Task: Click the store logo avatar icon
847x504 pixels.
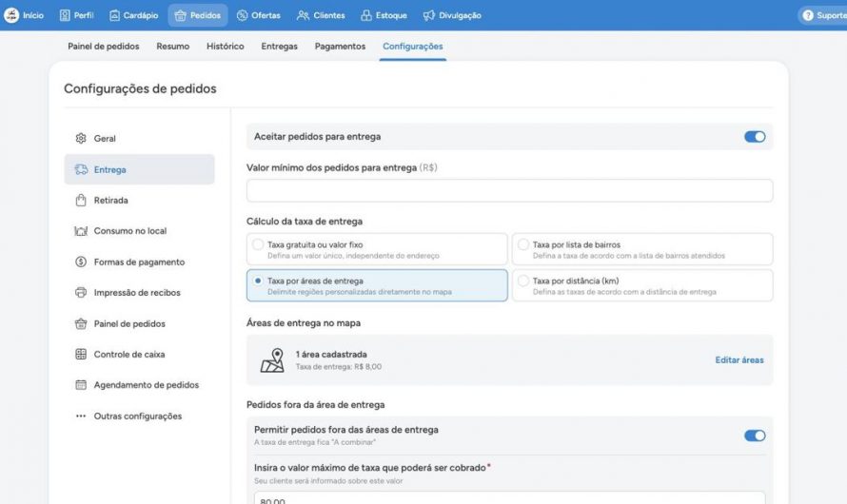Action: pyautogui.click(x=11, y=15)
